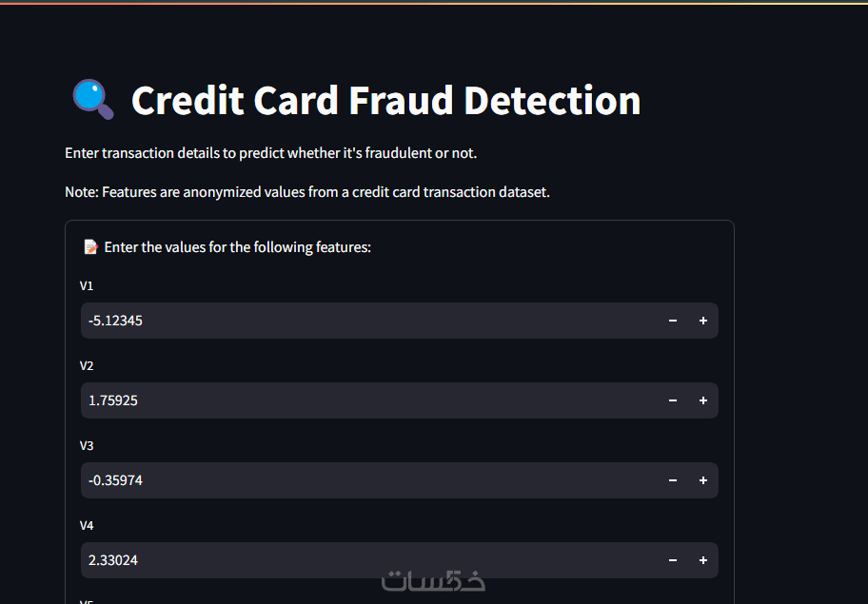Viewport: 868px width, 604px height.
Task: Hit the plus stepper on V4
Action: 703,560
